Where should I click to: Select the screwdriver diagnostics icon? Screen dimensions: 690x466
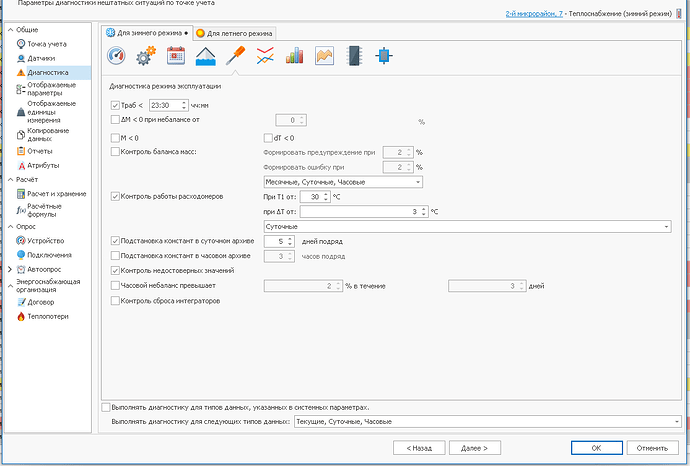point(236,56)
